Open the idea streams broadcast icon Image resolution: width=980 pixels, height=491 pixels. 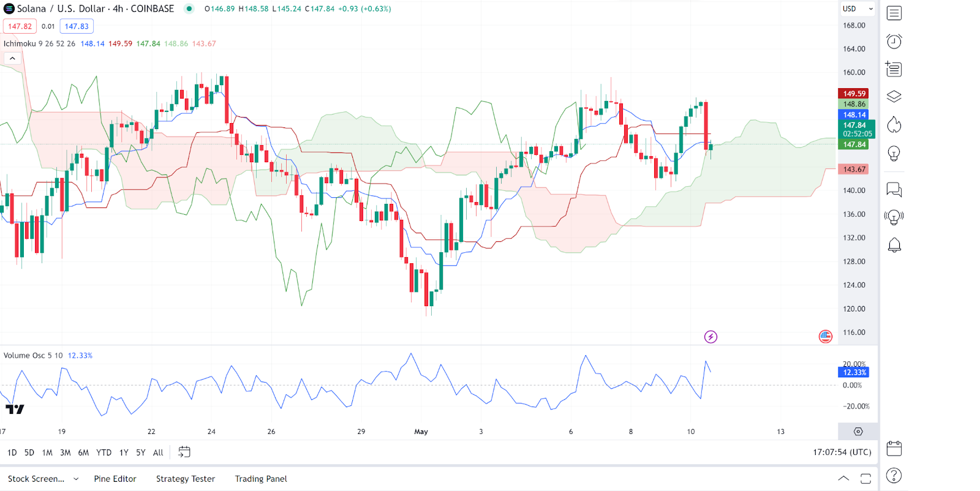(x=894, y=217)
